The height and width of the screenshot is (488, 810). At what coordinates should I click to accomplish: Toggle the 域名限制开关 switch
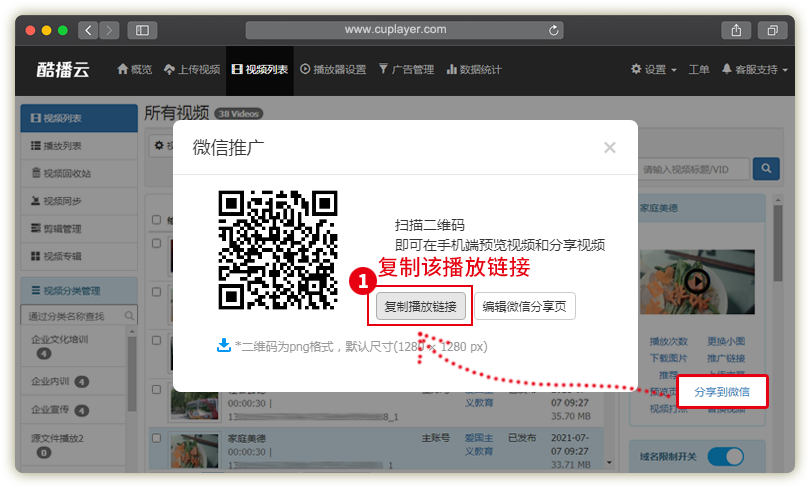tap(726, 457)
